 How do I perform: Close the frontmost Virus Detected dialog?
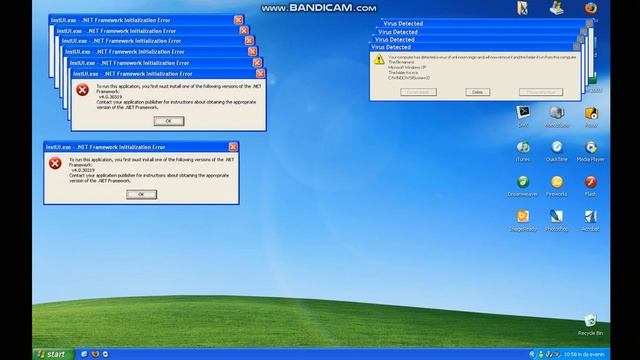pyautogui.click(x=576, y=47)
